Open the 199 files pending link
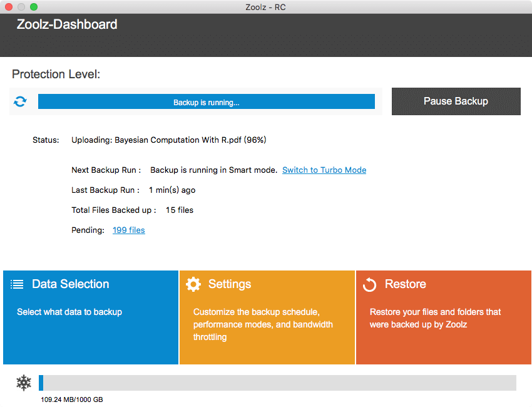Viewport: 532px width, 407px height. [128, 230]
